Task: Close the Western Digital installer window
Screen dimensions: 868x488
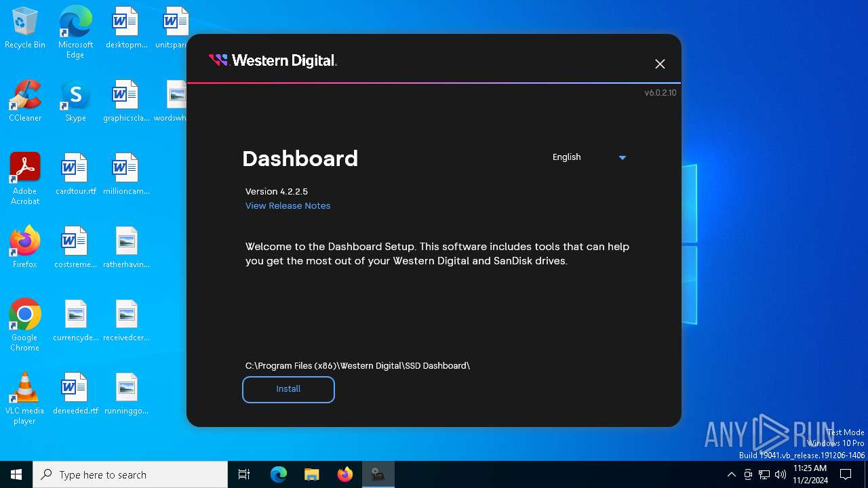Action: tap(660, 64)
